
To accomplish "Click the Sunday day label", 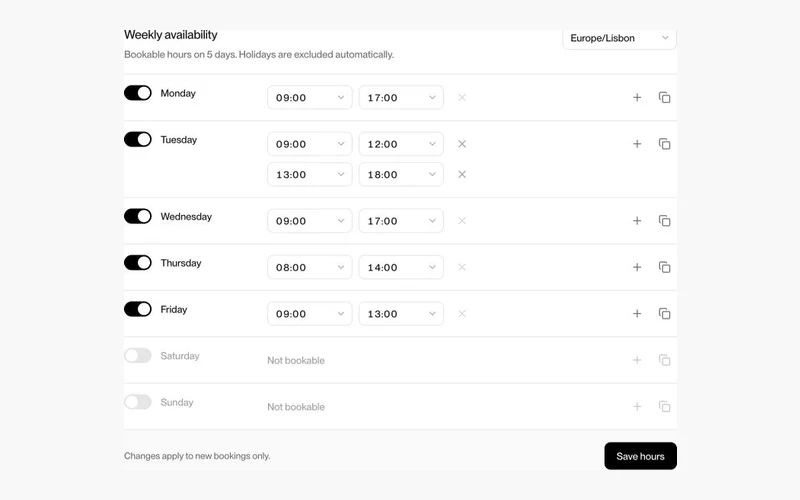I will tap(177, 403).
